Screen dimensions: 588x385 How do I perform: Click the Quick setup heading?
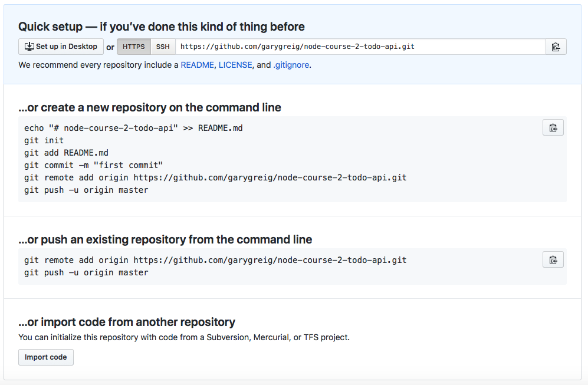(x=162, y=27)
